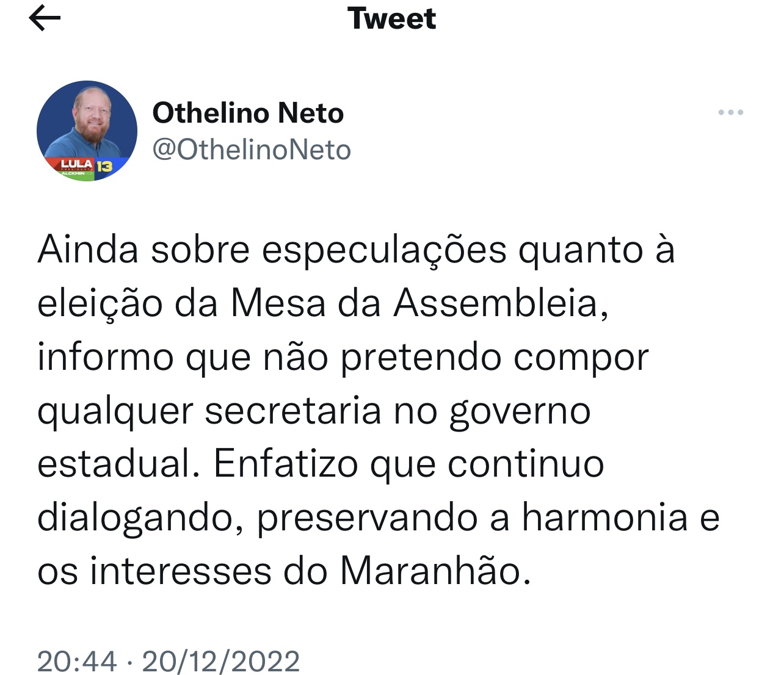
Task: Open Othelino Neto's profile picture
Action: coord(87,131)
